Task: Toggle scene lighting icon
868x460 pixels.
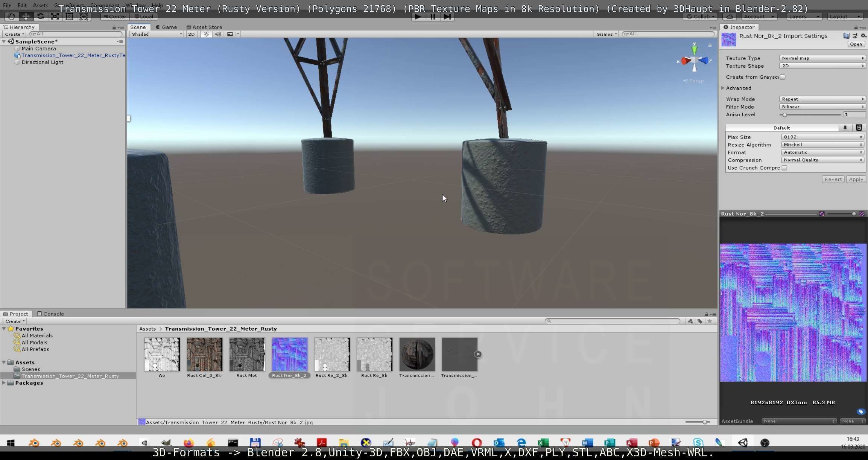Action: coord(206,34)
